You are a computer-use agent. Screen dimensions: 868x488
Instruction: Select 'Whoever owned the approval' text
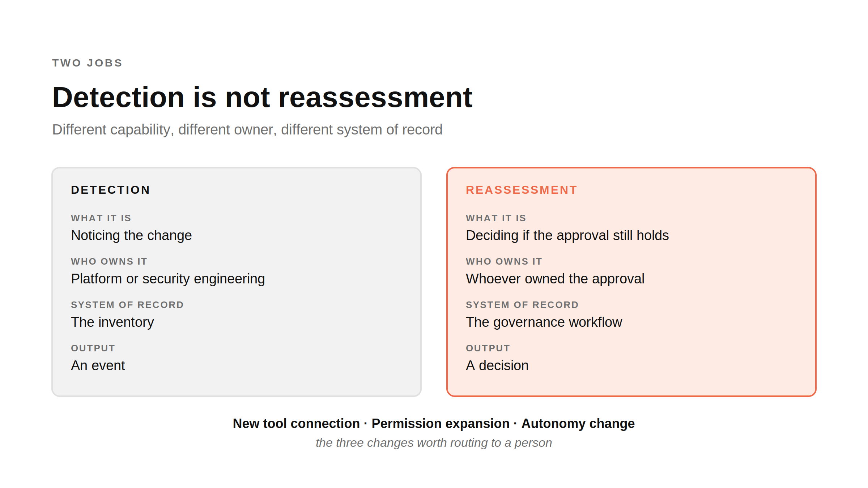[555, 279]
